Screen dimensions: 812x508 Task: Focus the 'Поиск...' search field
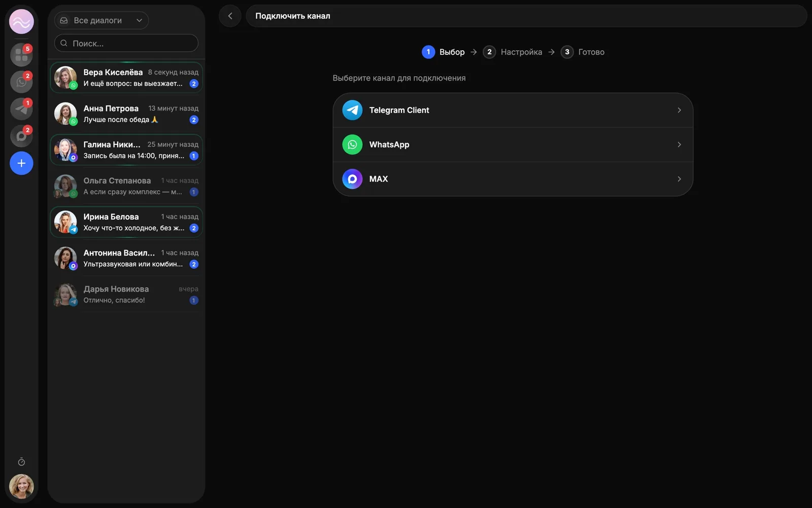click(126, 43)
